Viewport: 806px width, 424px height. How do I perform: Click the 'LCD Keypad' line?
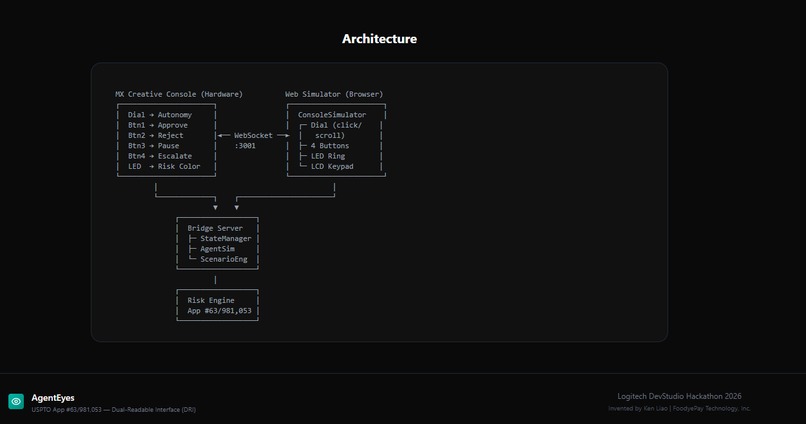point(332,166)
